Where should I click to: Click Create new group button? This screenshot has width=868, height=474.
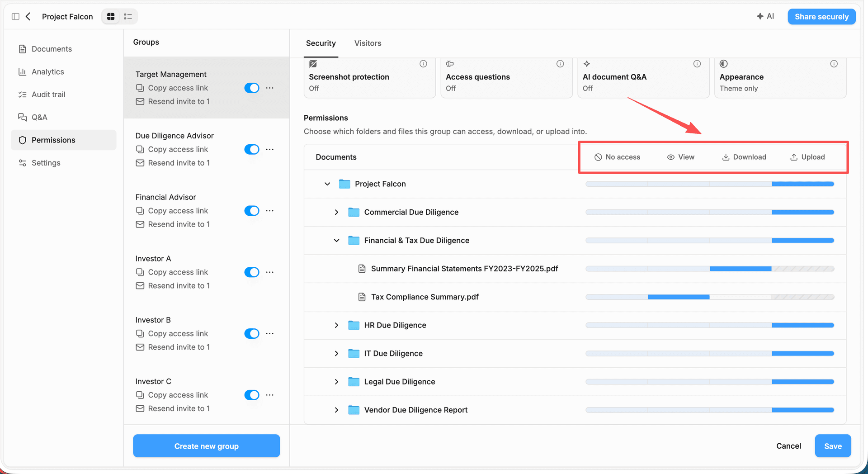[x=207, y=446]
